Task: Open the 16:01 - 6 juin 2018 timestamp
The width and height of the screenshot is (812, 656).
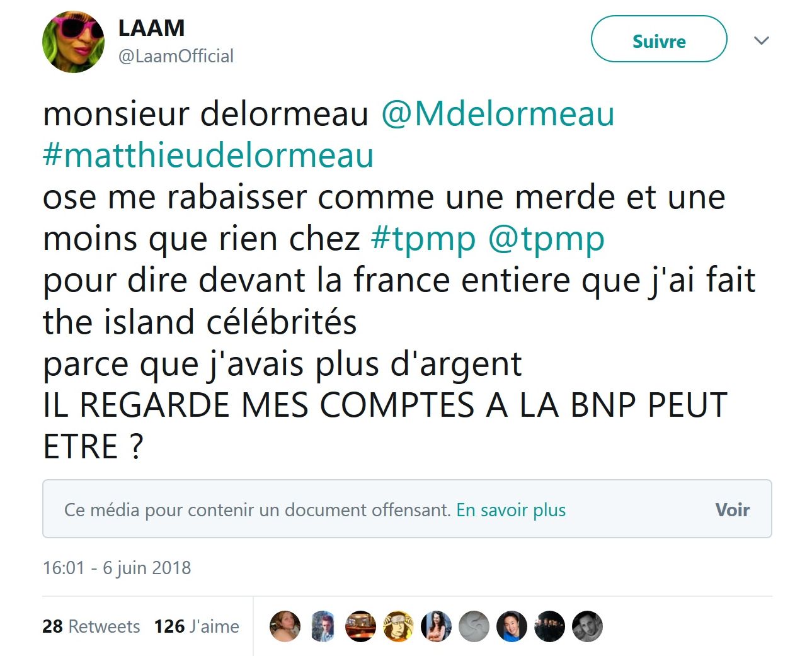Action: point(117,568)
